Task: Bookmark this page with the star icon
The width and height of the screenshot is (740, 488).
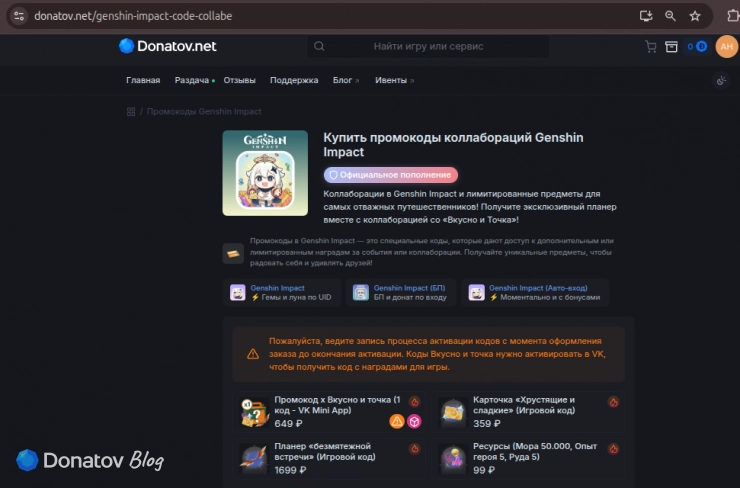Action: (x=695, y=16)
